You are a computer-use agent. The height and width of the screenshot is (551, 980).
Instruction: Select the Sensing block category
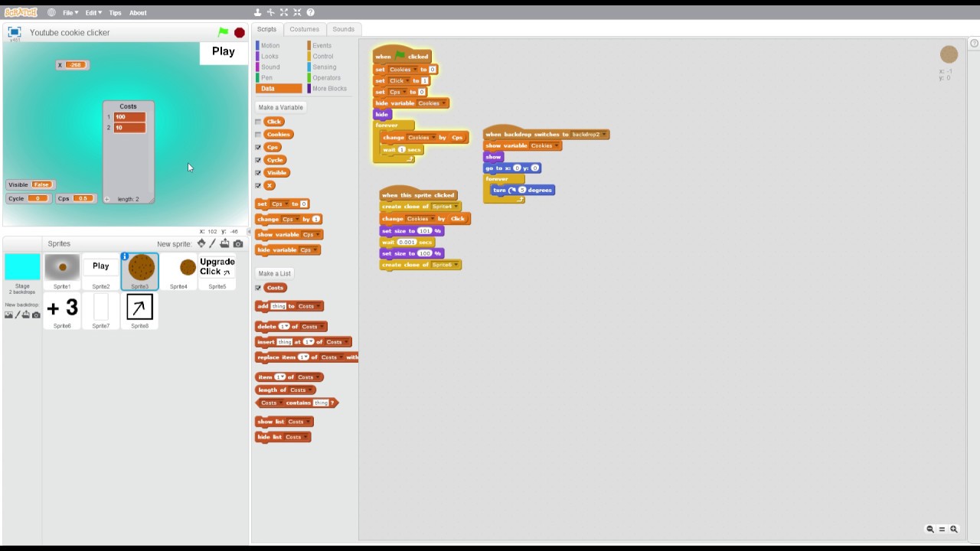[322, 67]
